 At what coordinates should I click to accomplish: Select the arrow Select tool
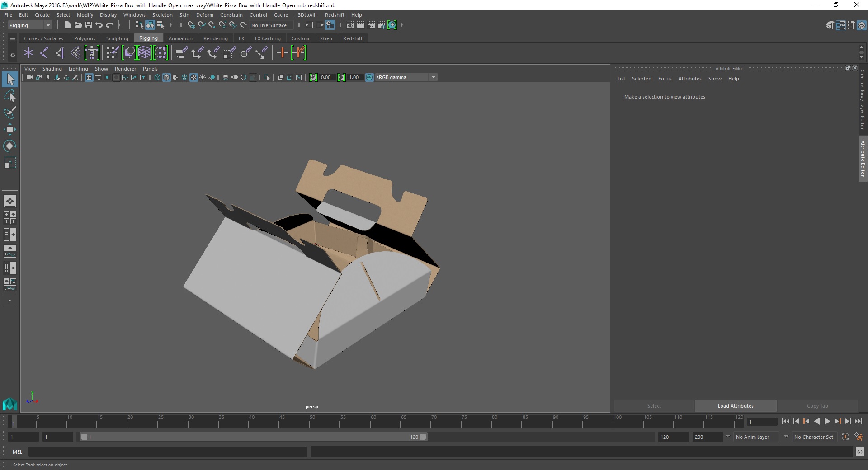(x=10, y=80)
